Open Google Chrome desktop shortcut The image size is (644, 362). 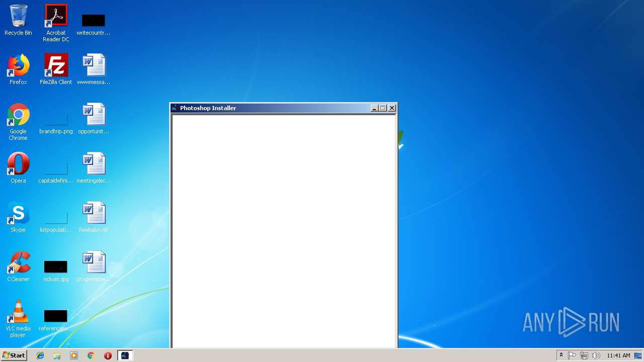pyautogui.click(x=18, y=122)
